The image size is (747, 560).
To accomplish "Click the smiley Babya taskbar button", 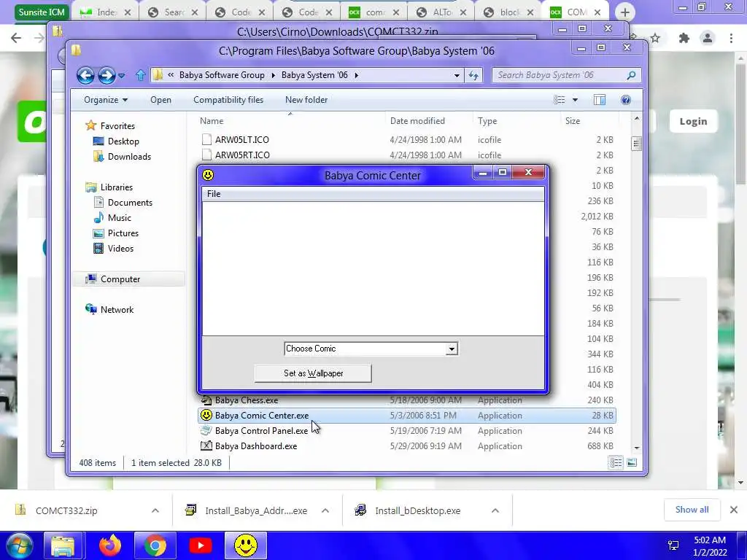I will [246, 545].
